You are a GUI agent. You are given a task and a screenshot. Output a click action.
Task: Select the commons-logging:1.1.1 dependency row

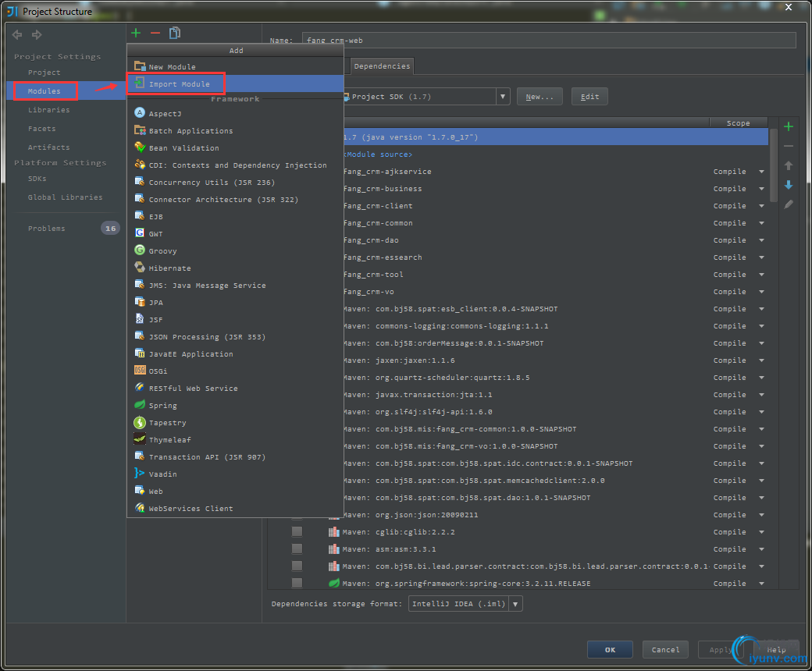[x=556, y=326]
